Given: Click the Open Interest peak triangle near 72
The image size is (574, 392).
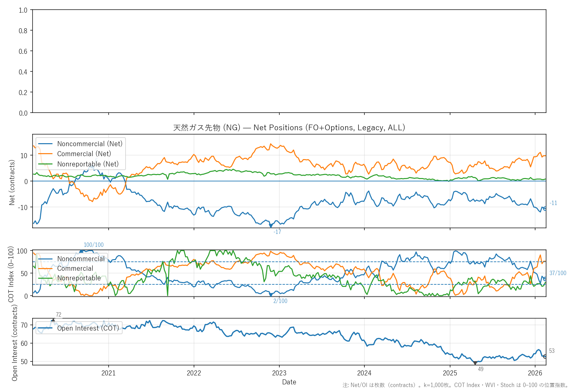Looking at the screenshot, I should [53, 321].
